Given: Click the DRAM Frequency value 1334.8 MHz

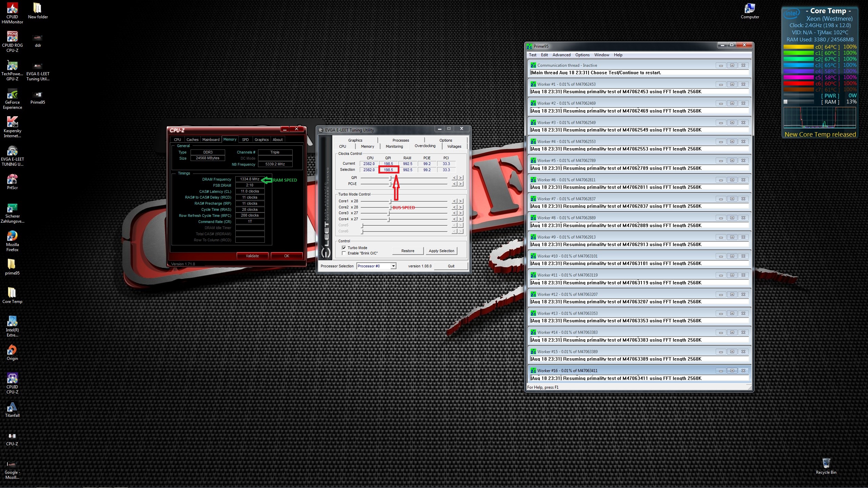Looking at the screenshot, I should (250, 179).
